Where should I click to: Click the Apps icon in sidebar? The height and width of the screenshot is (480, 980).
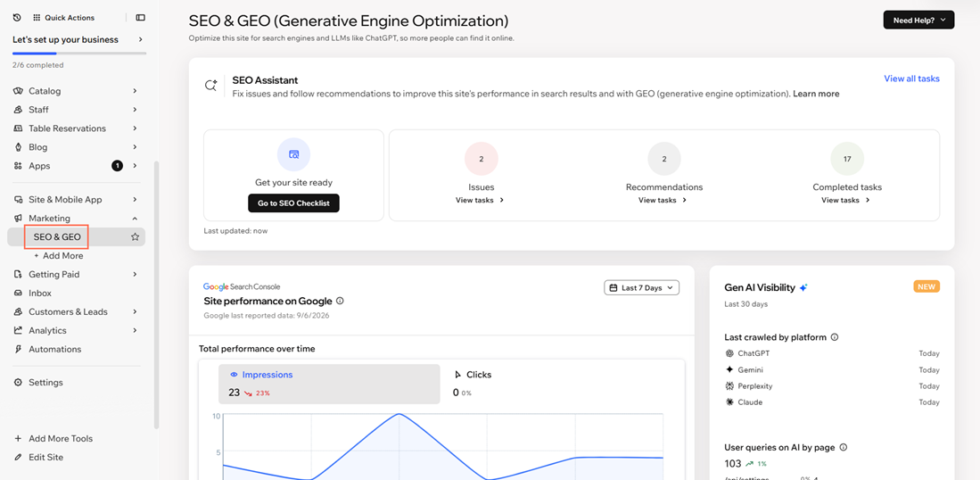(18, 166)
